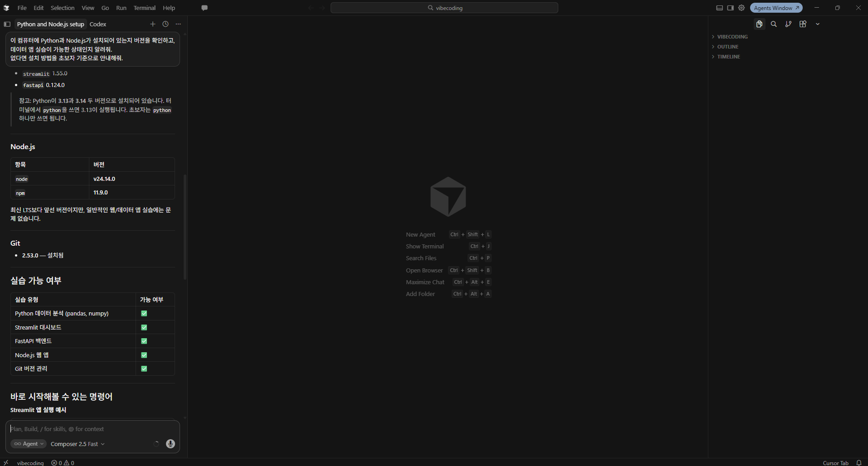The width and height of the screenshot is (868, 466).
Task: Click the FastAPI 백엔드 table row label
Action: tap(34, 341)
